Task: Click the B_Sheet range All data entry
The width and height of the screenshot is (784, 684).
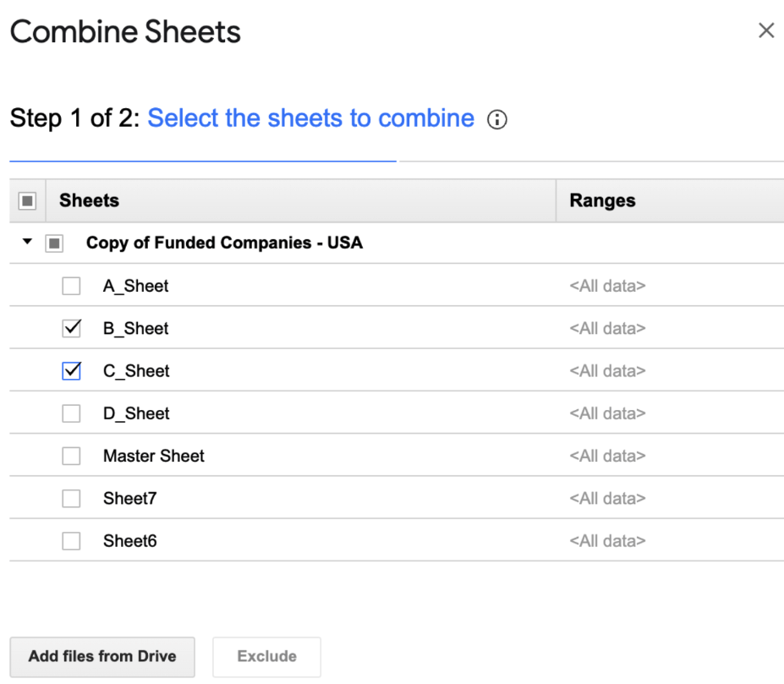Action: tap(606, 328)
